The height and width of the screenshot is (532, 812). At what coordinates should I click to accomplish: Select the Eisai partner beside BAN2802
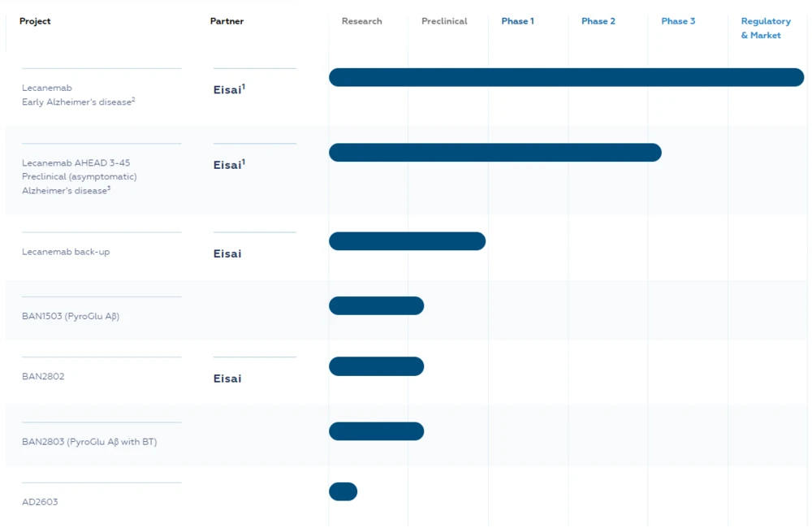coord(227,378)
